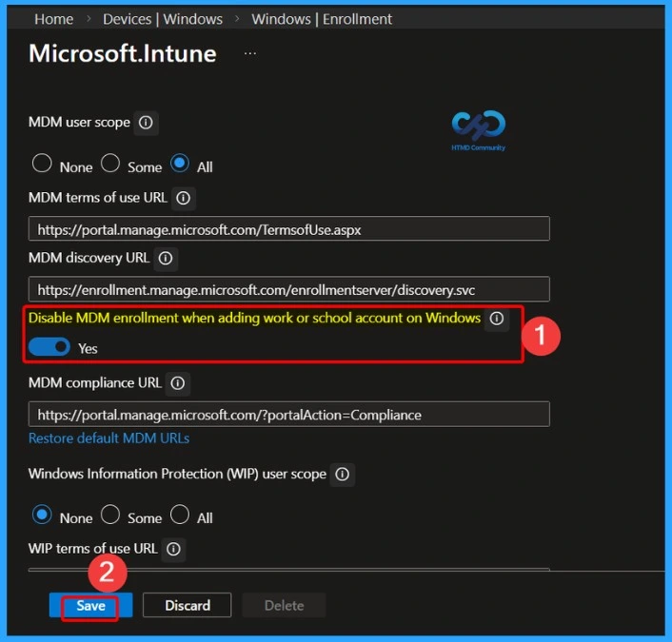This screenshot has height=642, width=672.
Task: Toggle Disable MDM enrollment switch
Action: click(49, 347)
